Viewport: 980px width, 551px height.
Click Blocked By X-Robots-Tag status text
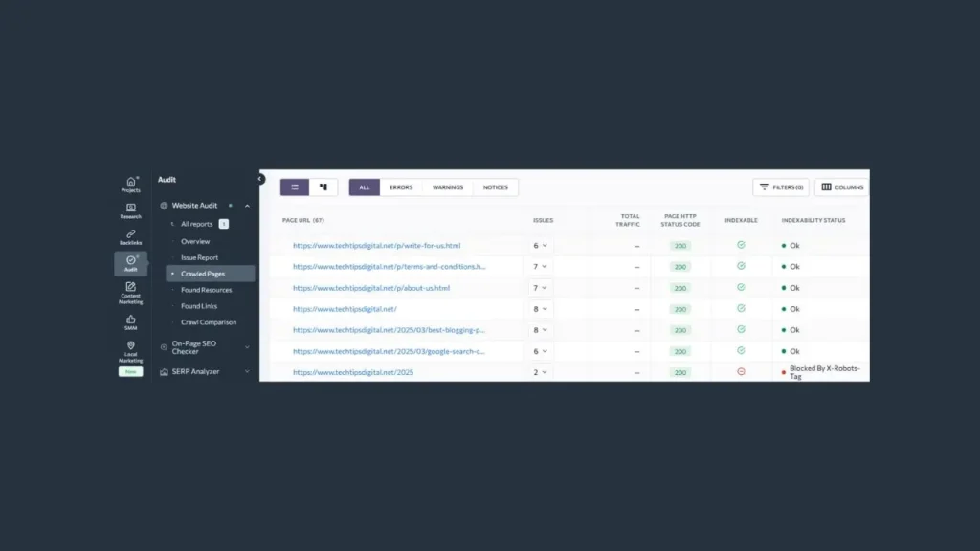(824, 372)
